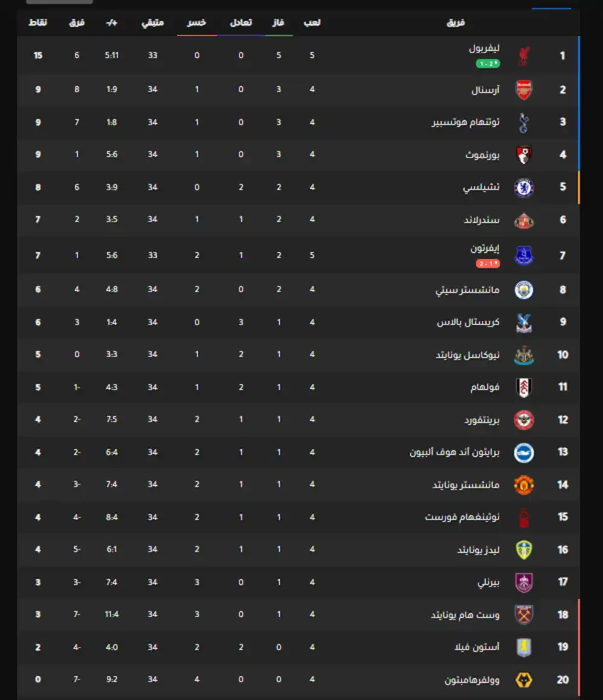The height and width of the screenshot is (700, 603).
Task: Select the Manchester United crest
Action: 523,485
